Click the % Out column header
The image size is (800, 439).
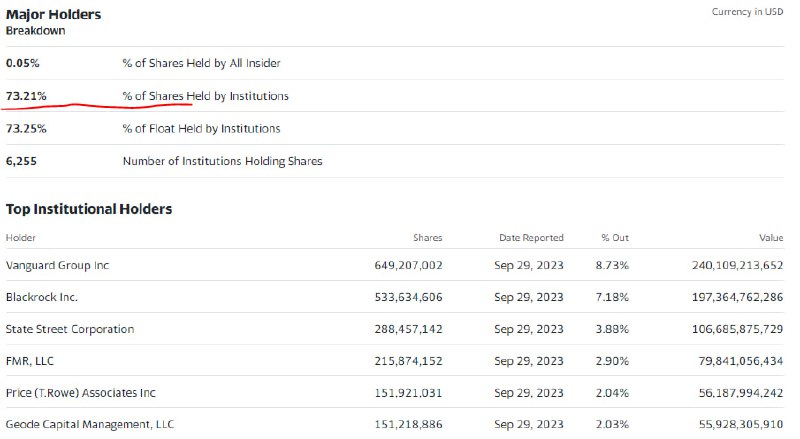615,238
